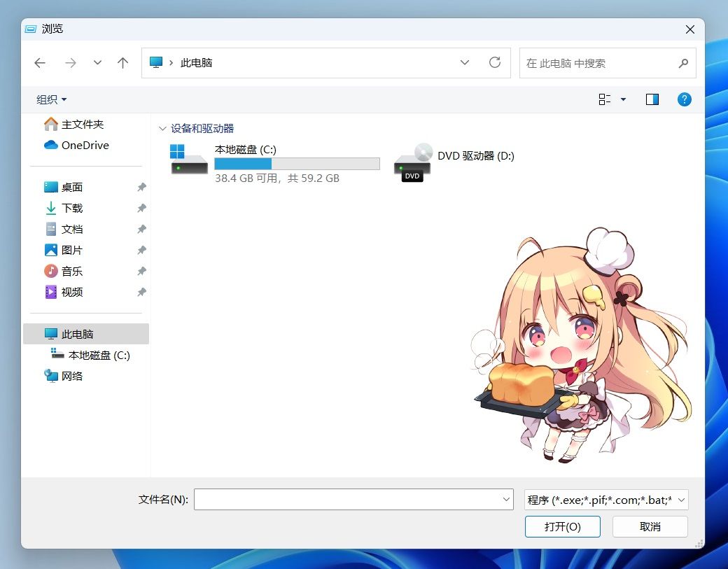Click the pin icon next to 下载

click(x=141, y=208)
